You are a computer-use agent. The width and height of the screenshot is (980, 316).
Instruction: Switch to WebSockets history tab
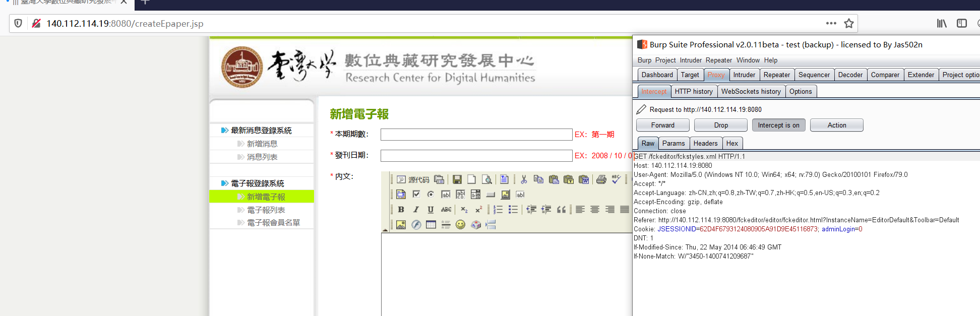751,91
